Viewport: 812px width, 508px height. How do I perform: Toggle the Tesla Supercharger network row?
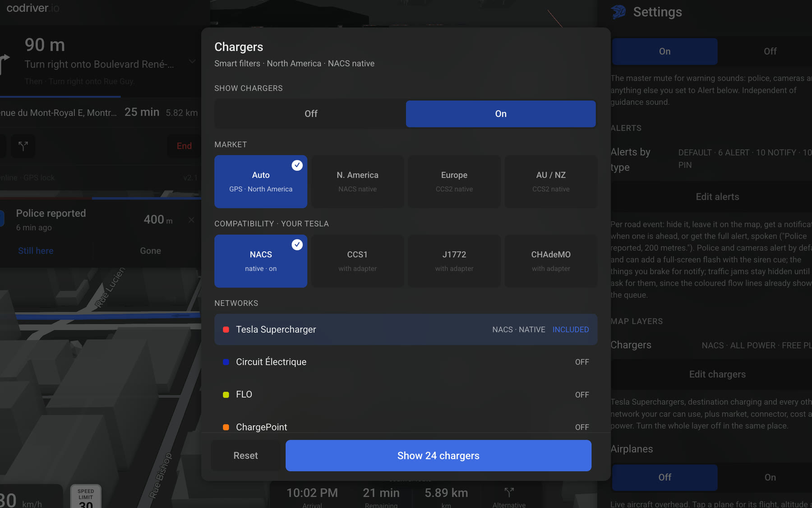[406, 329]
